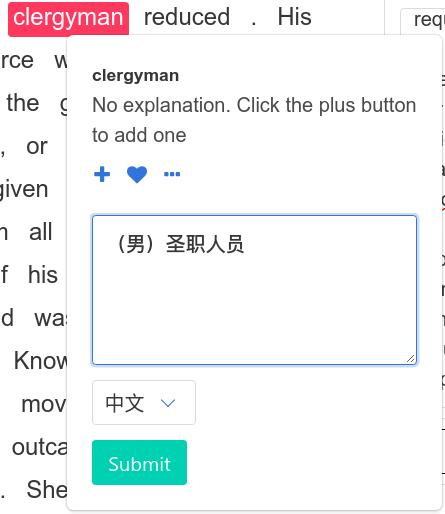Click the word given in the passage
445x514 pixels.
(x=24, y=190)
